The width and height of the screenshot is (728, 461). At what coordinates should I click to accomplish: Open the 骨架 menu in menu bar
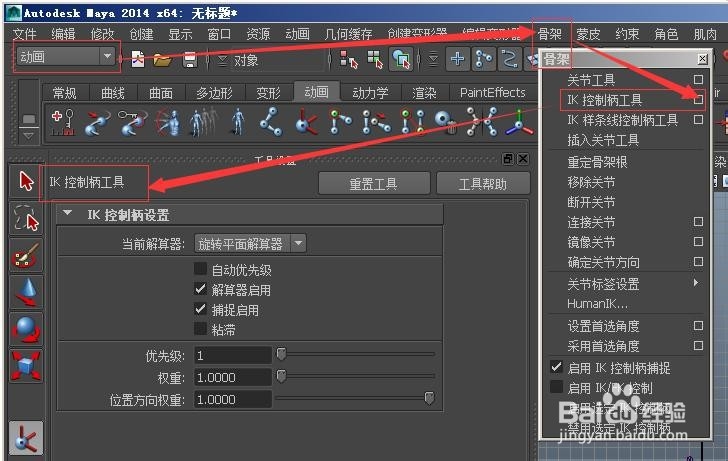tap(550, 34)
